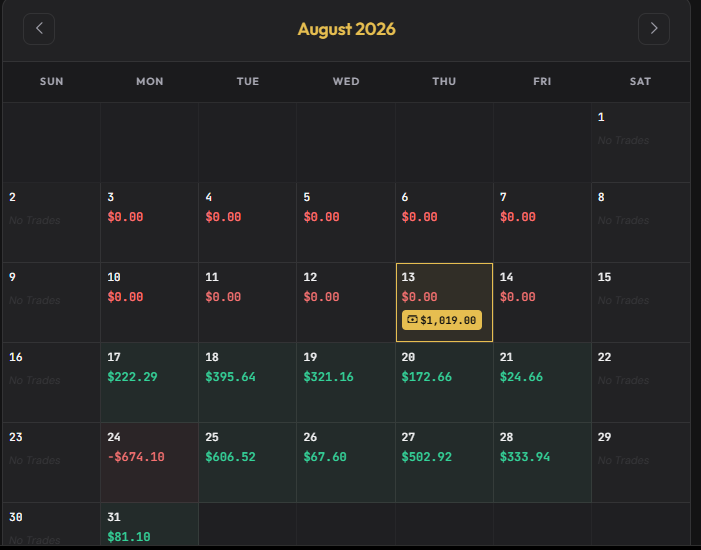This screenshot has width=701, height=550.
Task: Open August 31 with $81.10 profit
Action: coord(149,525)
